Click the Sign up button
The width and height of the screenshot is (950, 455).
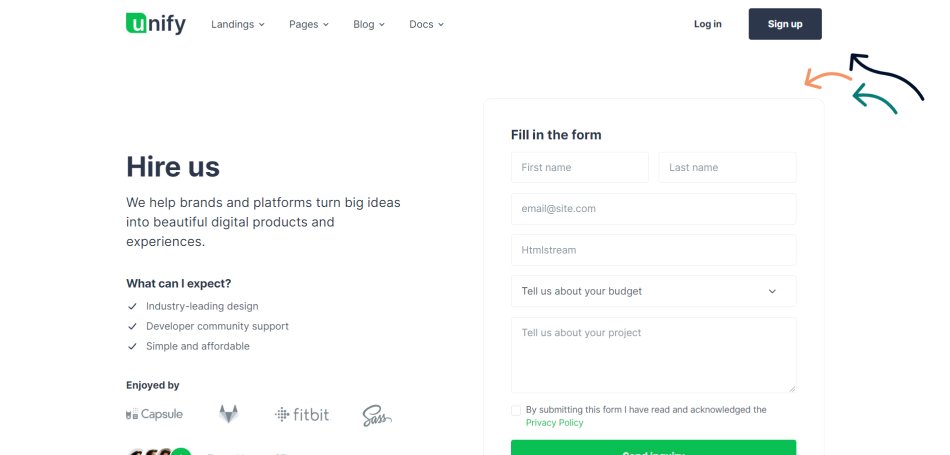click(x=785, y=24)
